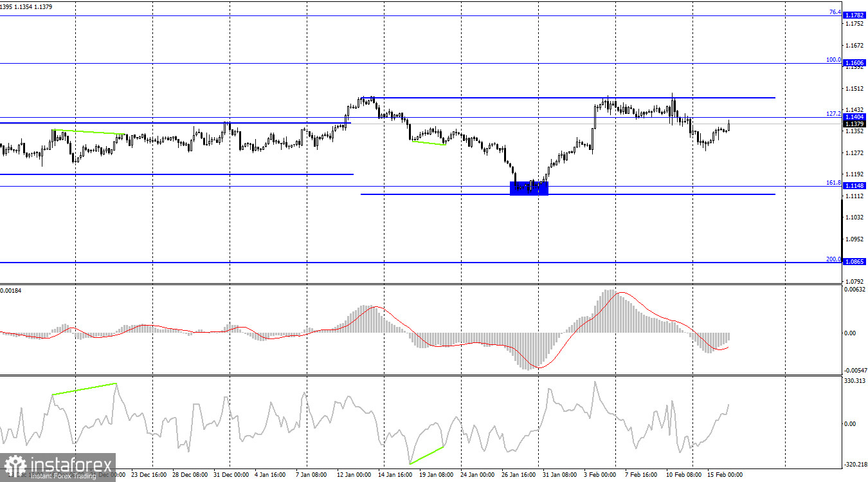
Task: Click the -0.00547 MACD scale minimum
Action: point(854,370)
